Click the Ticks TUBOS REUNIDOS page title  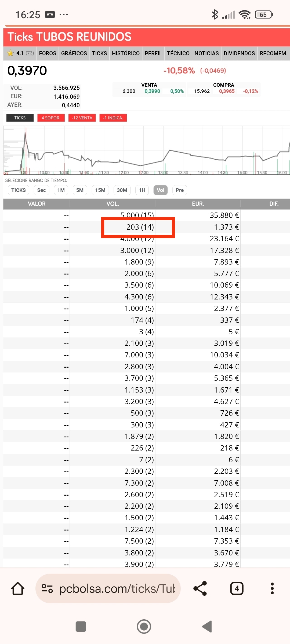69,37
